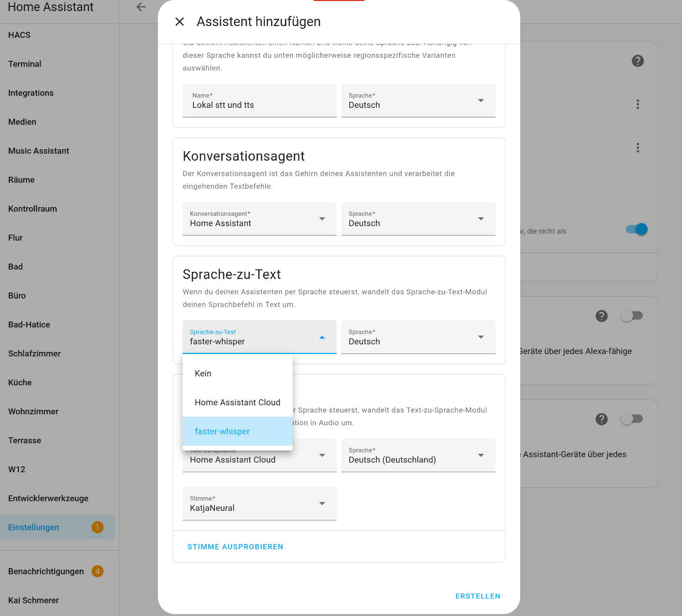Close the Assistent hinzufügen dialog
The height and width of the screenshot is (616, 682).
(x=180, y=22)
